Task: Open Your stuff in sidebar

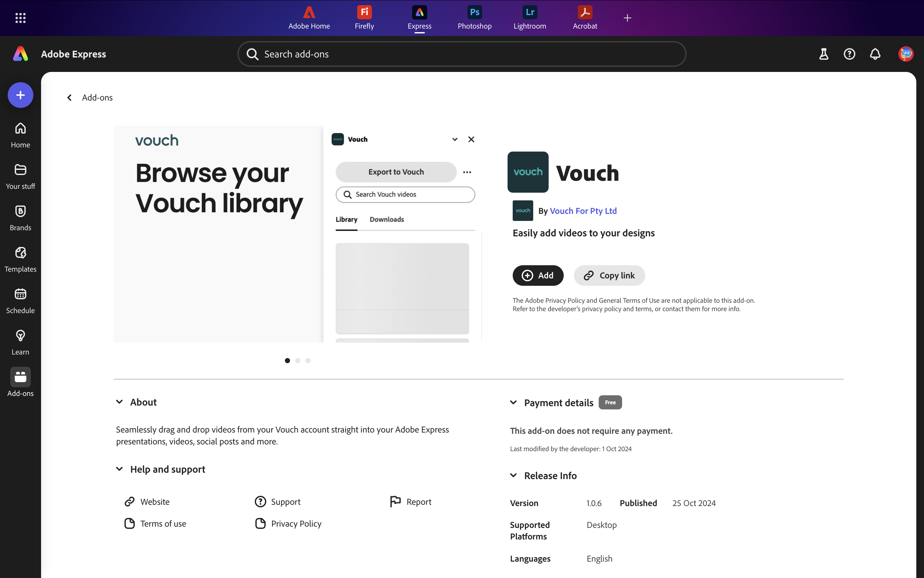Action: (x=20, y=176)
